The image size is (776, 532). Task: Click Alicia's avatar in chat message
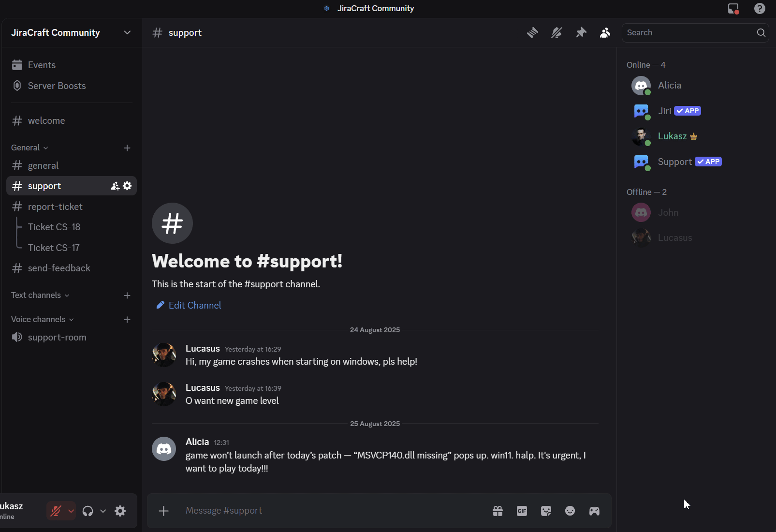click(164, 449)
